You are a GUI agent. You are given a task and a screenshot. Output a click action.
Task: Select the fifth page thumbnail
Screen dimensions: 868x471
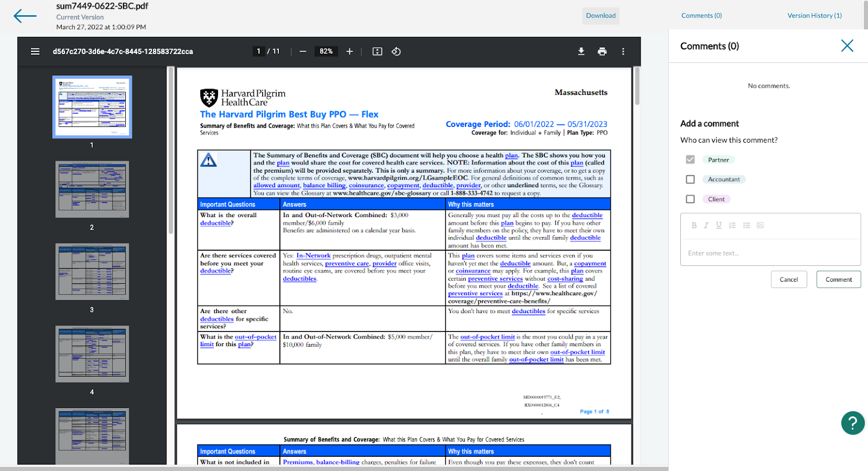tap(92, 436)
